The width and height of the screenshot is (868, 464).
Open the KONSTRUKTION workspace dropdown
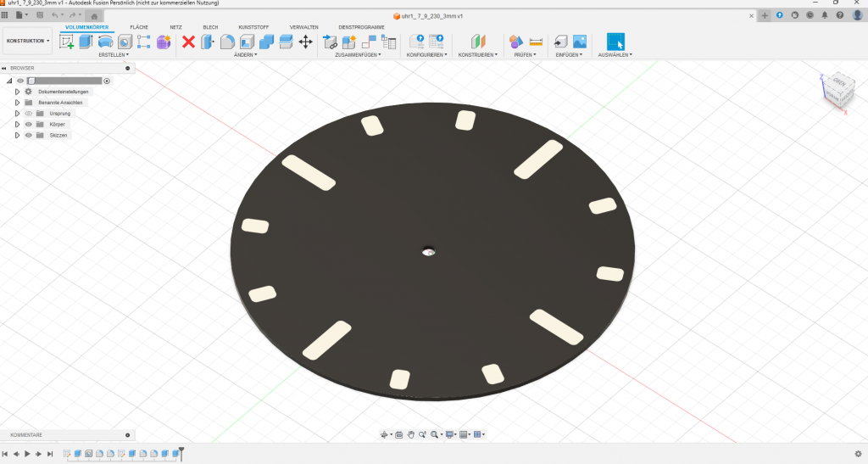click(x=28, y=41)
